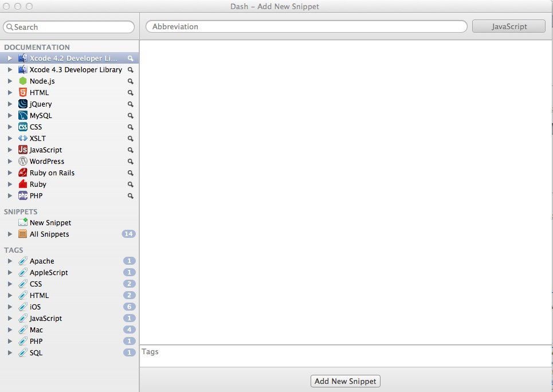553x392 pixels.
Task: Expand the All Snippets group
Action: click(10, 234)
